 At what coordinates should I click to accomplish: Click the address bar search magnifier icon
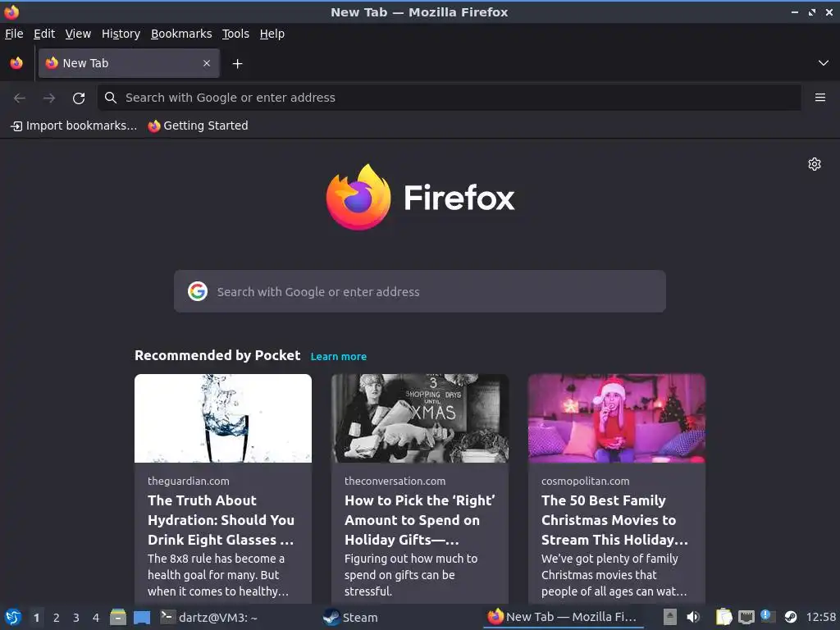click(x=111, y=98)
